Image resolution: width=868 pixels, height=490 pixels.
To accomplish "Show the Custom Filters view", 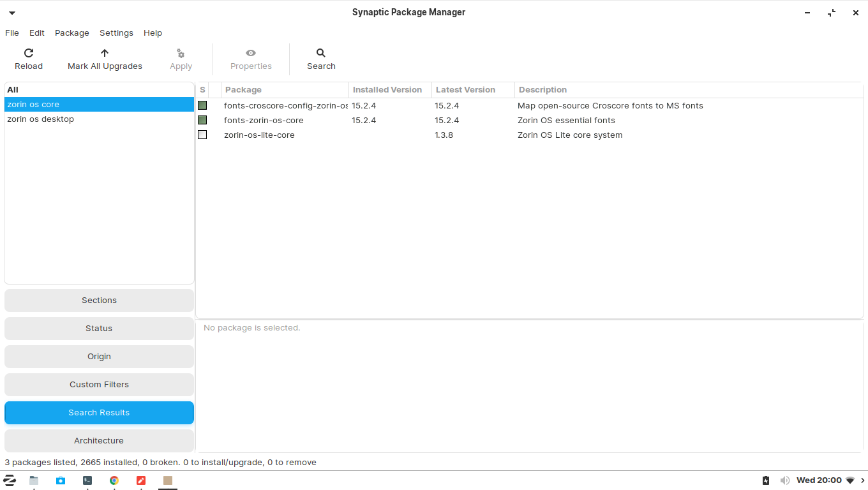I will (99, 385).
